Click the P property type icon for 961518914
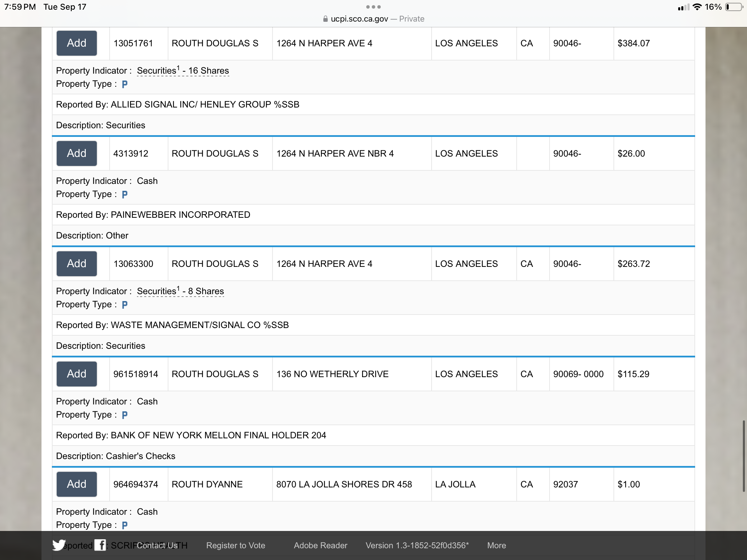The width and height of the screenshot is (747, 560). point(125,415)
